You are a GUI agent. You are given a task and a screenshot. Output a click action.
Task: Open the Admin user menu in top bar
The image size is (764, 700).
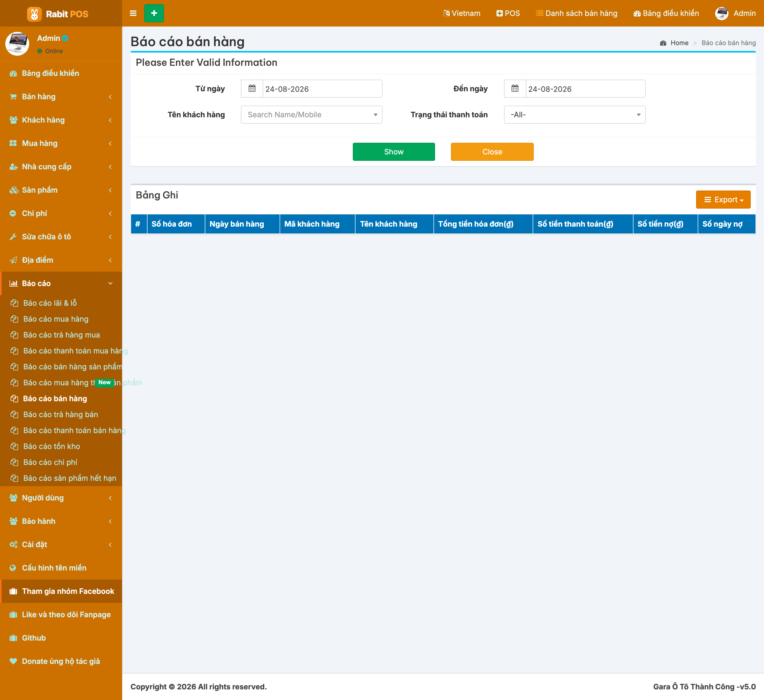[x=735, y=13]
